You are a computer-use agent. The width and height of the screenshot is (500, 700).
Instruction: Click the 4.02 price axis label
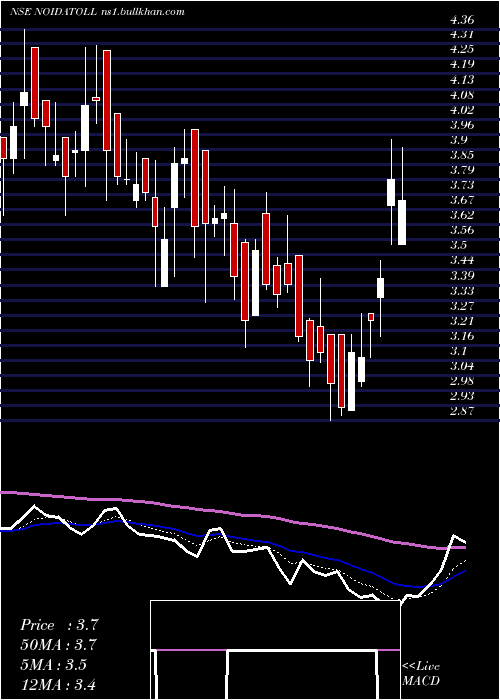tap(462, 110)
